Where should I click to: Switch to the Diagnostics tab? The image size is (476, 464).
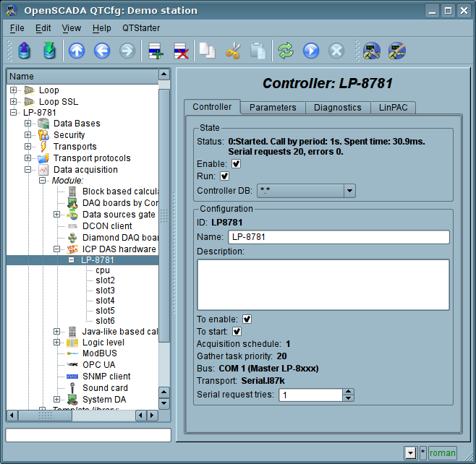(x=337, y=108)
